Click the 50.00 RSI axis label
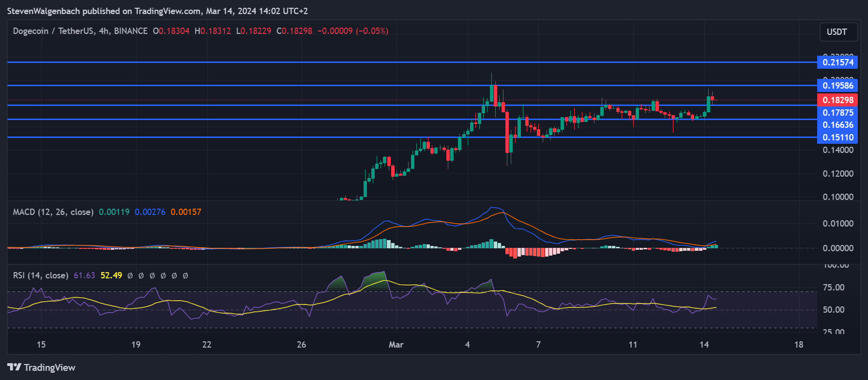The width and height of the screenshot is (868, 380). tap(834, 310)
